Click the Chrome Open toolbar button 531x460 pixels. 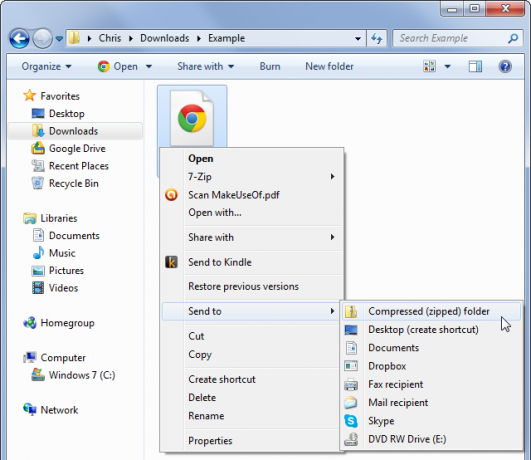118,66
